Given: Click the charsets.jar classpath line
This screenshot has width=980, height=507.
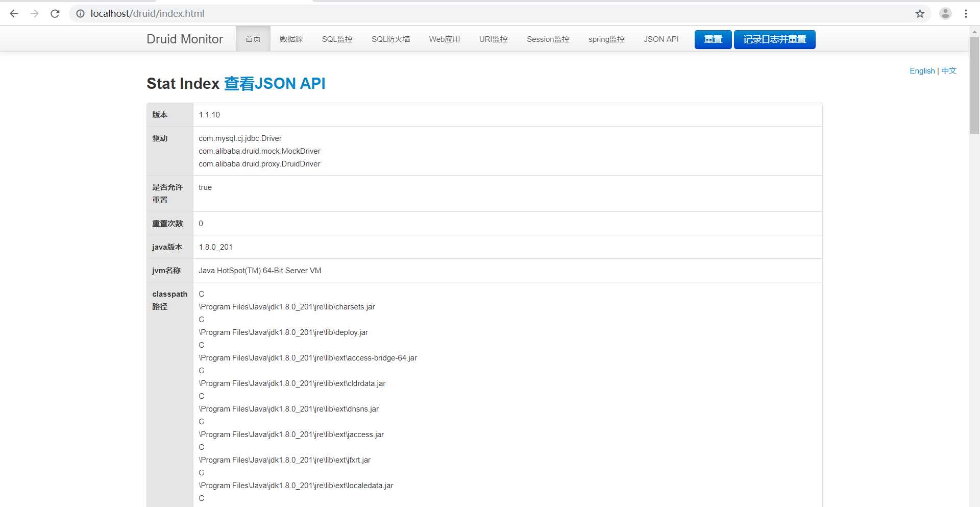Looking at the screenshot, I should (x=287, y=307).
